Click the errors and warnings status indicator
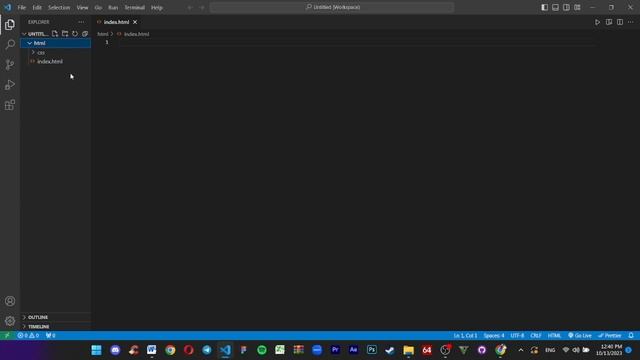Viewport: 640px width, 360px height. (x=28, y=336)
